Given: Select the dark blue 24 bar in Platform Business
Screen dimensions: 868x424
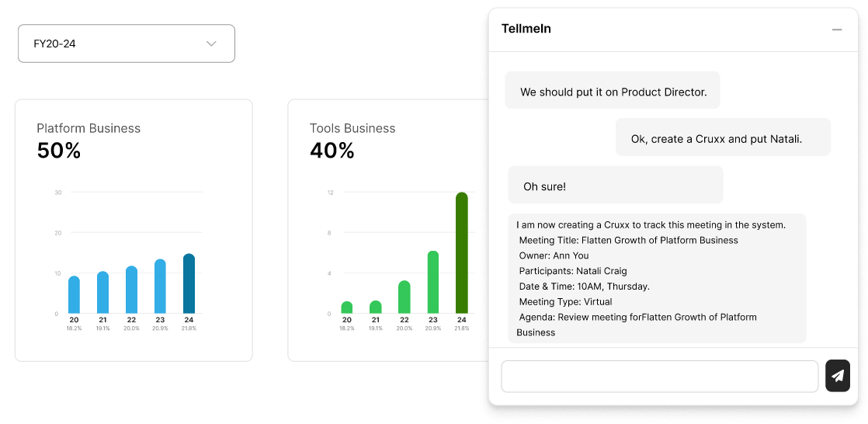Looking at the screenshot, I should click(x=189, y=283).
